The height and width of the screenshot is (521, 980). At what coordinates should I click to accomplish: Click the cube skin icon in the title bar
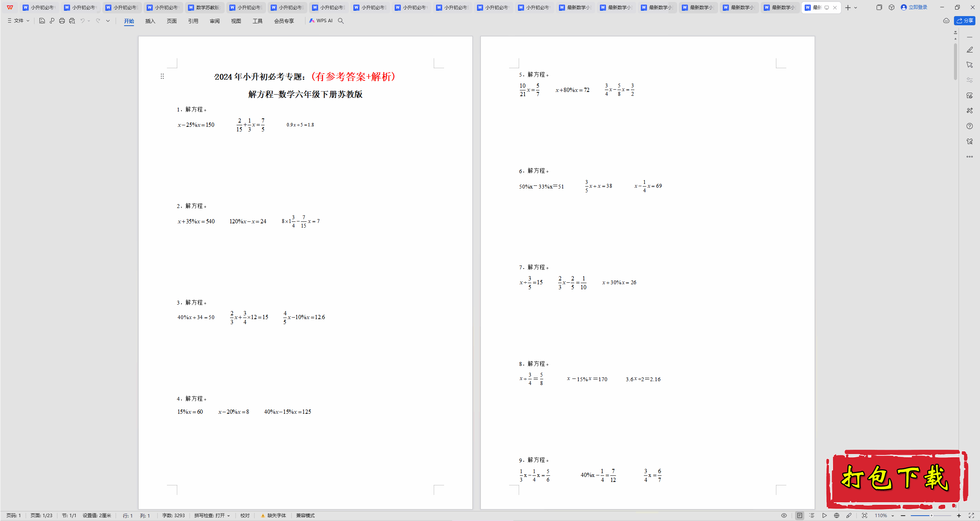[x=892, y=7]
